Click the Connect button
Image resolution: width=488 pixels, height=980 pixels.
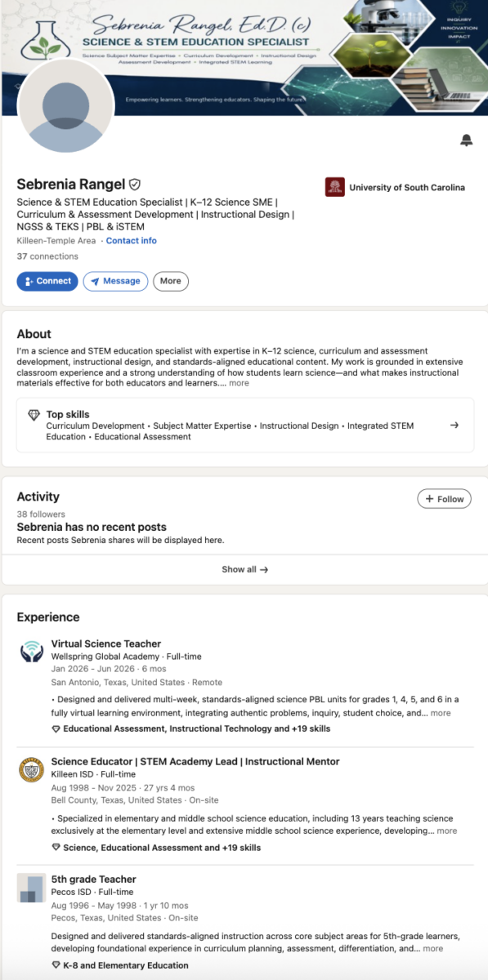(x=47, y=281)
